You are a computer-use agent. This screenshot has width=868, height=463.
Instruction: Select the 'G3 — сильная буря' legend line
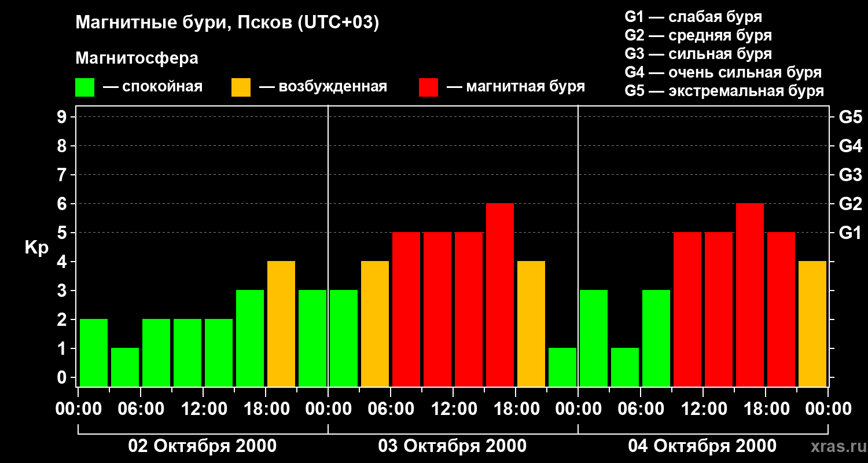698,54
